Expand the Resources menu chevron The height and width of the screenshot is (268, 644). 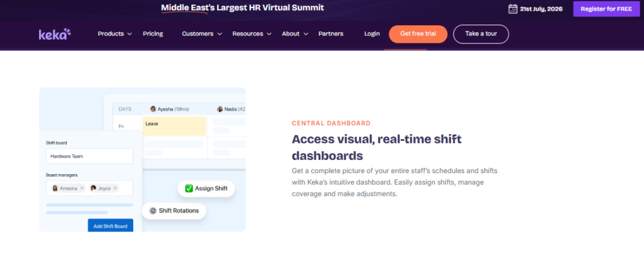(x=269, y=34)
